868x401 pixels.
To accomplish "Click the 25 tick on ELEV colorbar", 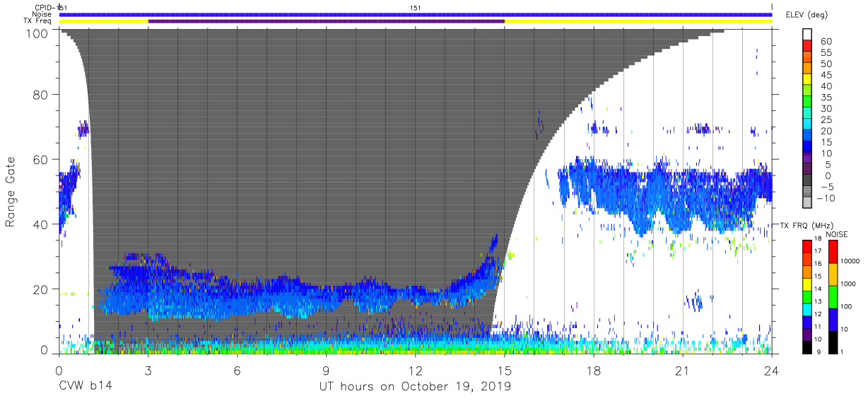I will tap(825, 120).
